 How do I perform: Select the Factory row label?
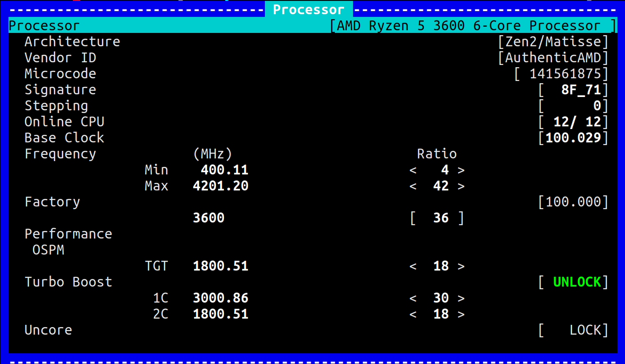(x=52, y=202)
